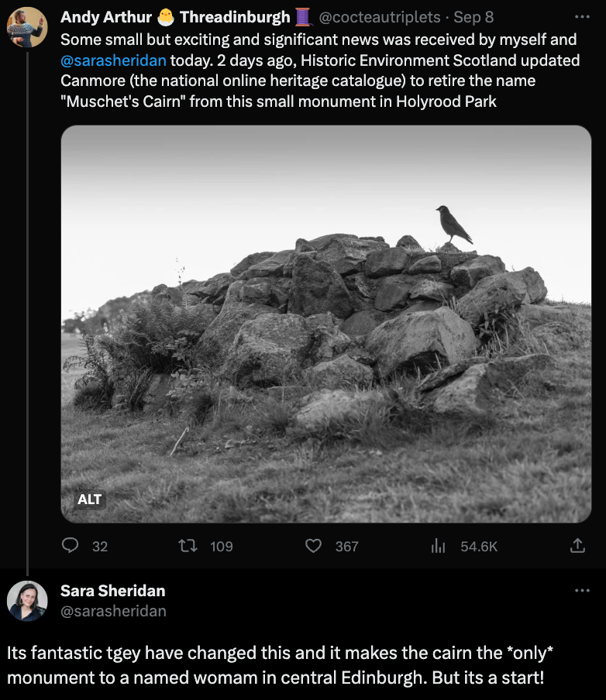Open the Andy Arthur Threadinburgh display name
Image resolution: width=606 pixels, height=700 pixels.
[x=175, y=17]
